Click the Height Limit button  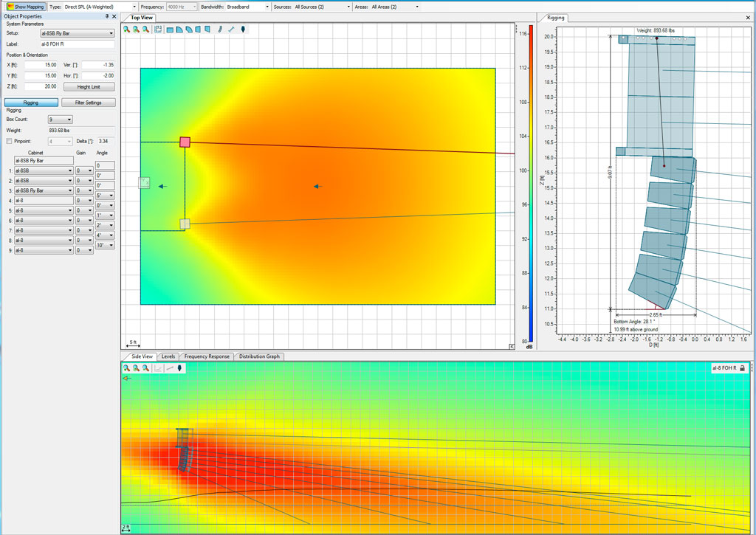pyautogui.click(x=89, y=87)
